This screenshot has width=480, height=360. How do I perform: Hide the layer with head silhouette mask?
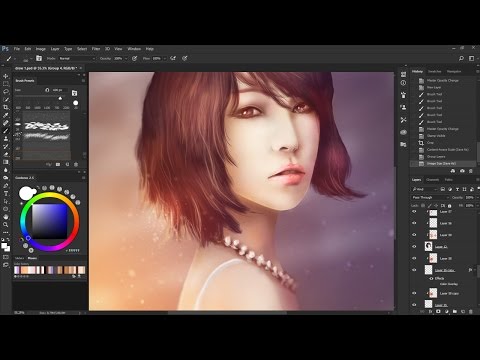coord(414,247)
